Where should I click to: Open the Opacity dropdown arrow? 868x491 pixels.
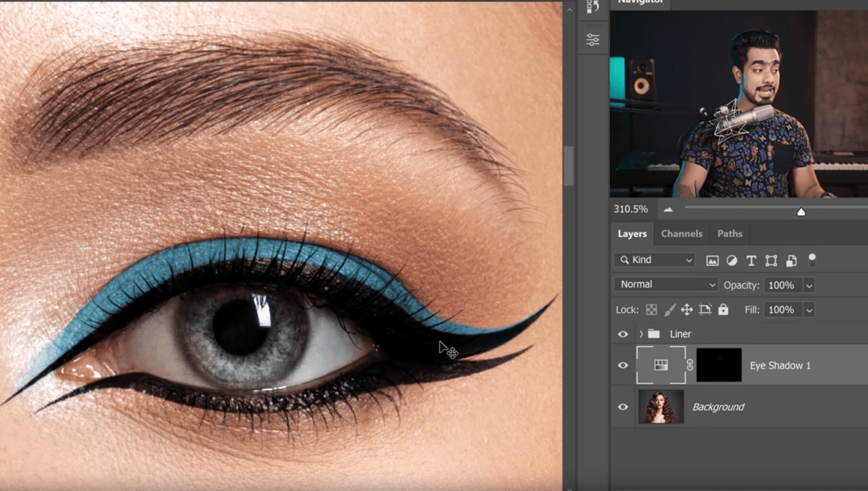click(809, 285)
